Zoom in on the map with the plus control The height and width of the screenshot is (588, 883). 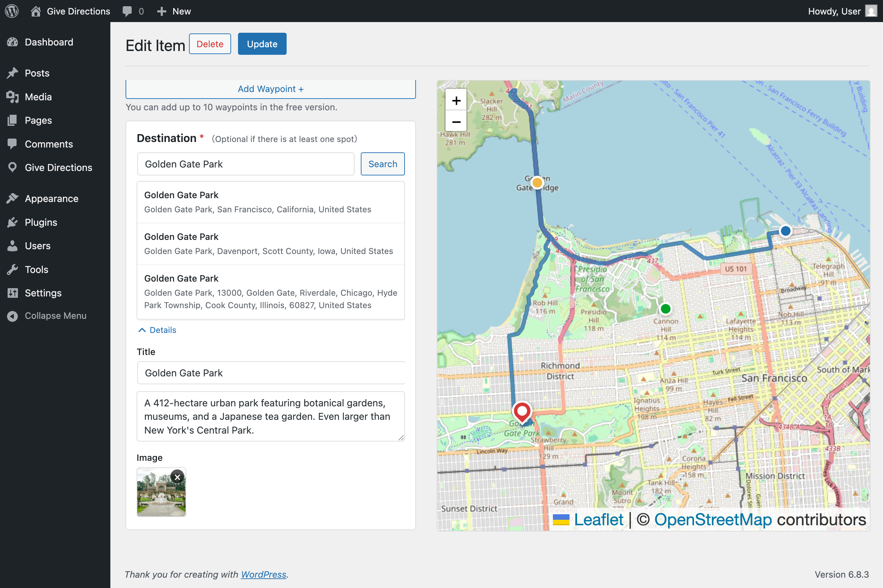click(456, 100)
